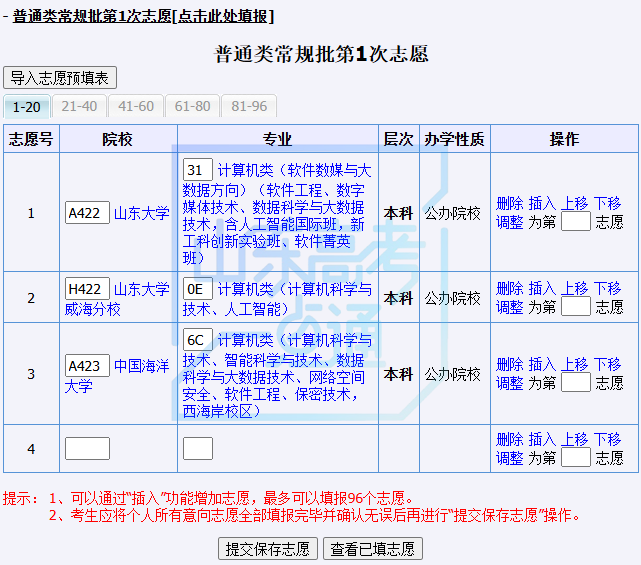Click the empty major code field in row 4
The width and height of the screenshot is (641, 565).
click(x=197, y=448)
